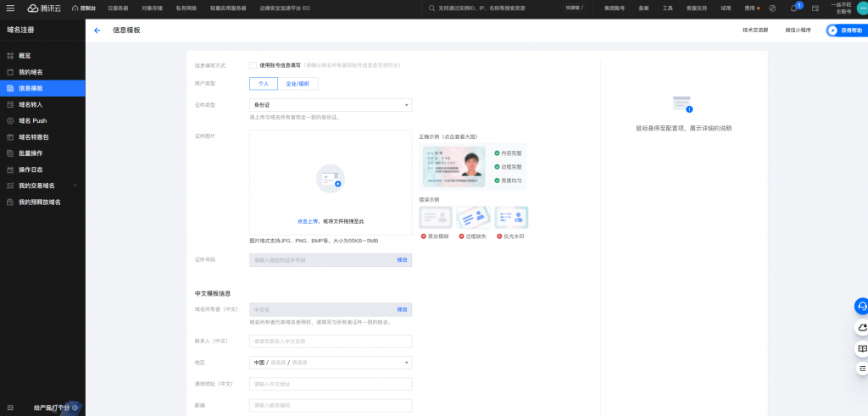The height and width of the screenshot is (416, 868).
Task: Click the 一丝不苟 主账号 account name
Action: pyautogui.click(x=841, y=8)
